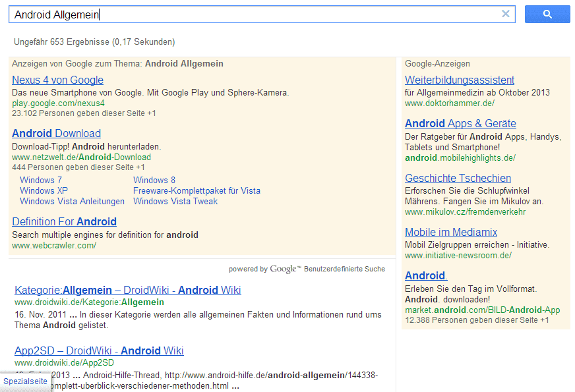Click www.droidwiki.de/App2SD green URL
Image resolution: width=575 pixels, height=392 pixels.
(x=64, y=363)
